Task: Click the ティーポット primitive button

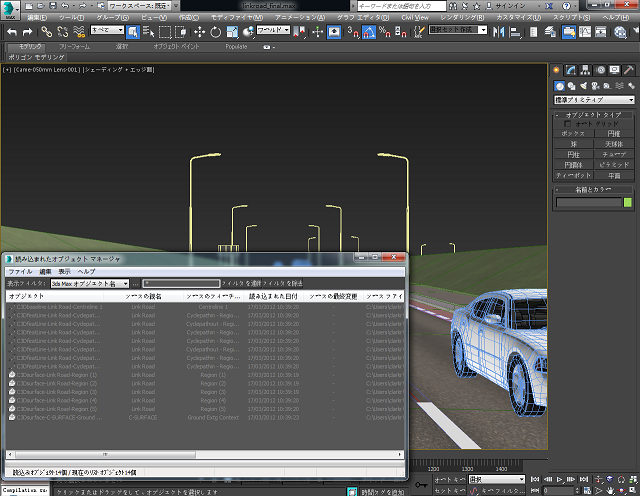Action: 573,175
